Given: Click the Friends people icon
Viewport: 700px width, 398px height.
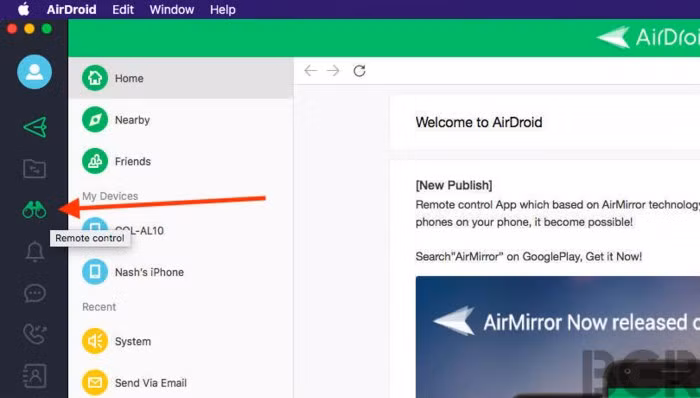Looking at the screenshot, I should click(95, 161).
